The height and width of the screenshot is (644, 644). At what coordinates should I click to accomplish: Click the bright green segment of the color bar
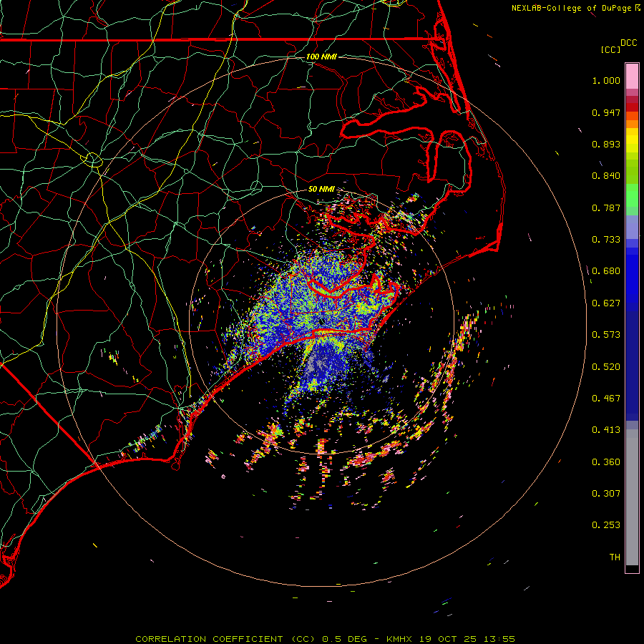(x=632, y=195)
